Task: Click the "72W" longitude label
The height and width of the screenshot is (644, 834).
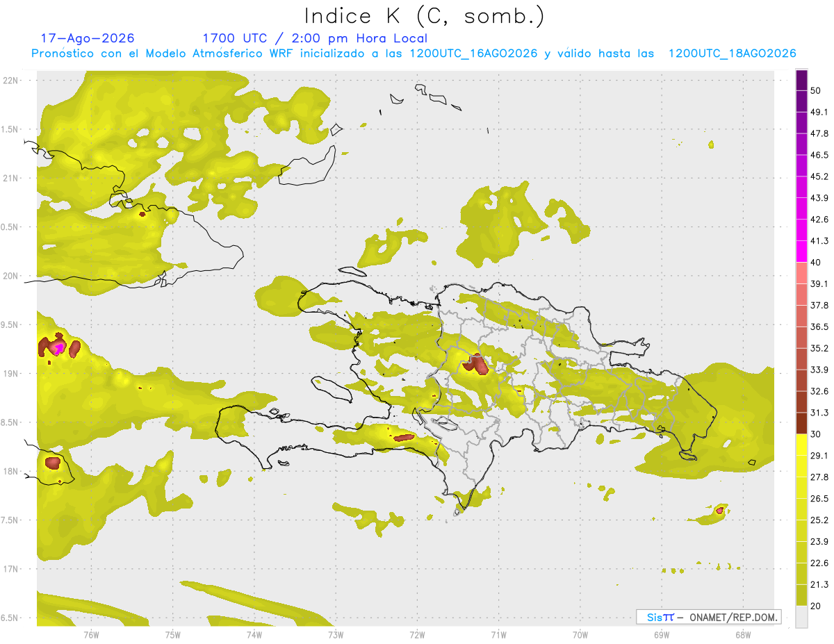Action: tap(417, 634)
